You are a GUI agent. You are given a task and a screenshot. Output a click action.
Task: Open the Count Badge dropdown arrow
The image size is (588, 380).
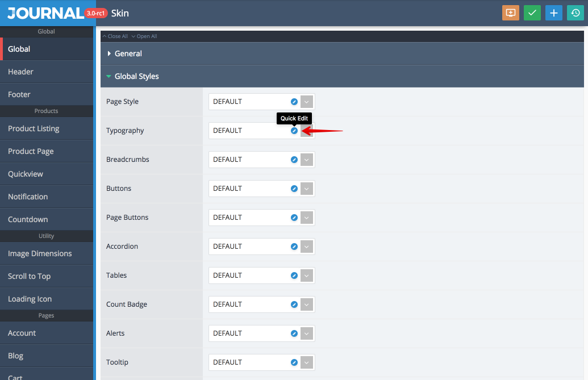(307, 304)
